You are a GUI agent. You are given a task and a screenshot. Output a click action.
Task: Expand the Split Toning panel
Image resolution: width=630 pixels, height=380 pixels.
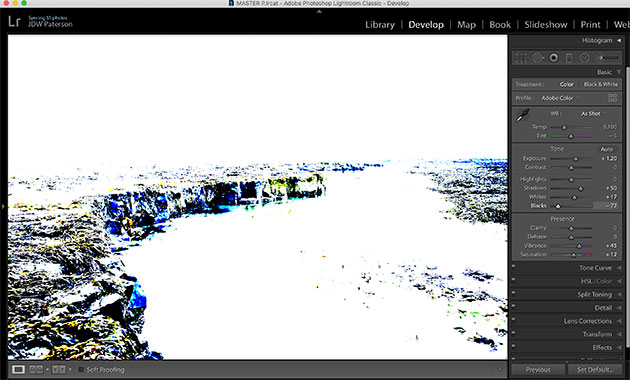(x=619, y=294)
